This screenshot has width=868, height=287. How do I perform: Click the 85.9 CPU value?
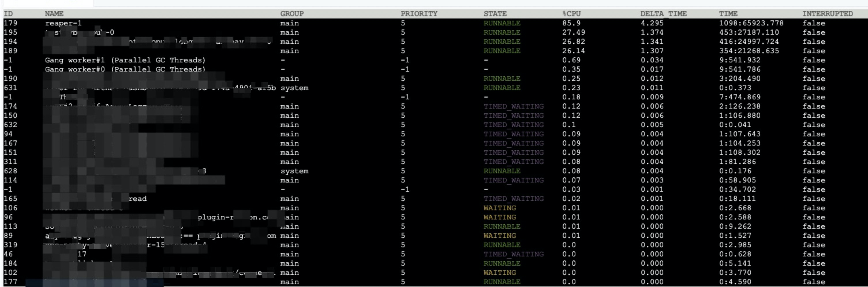[571, 23]
